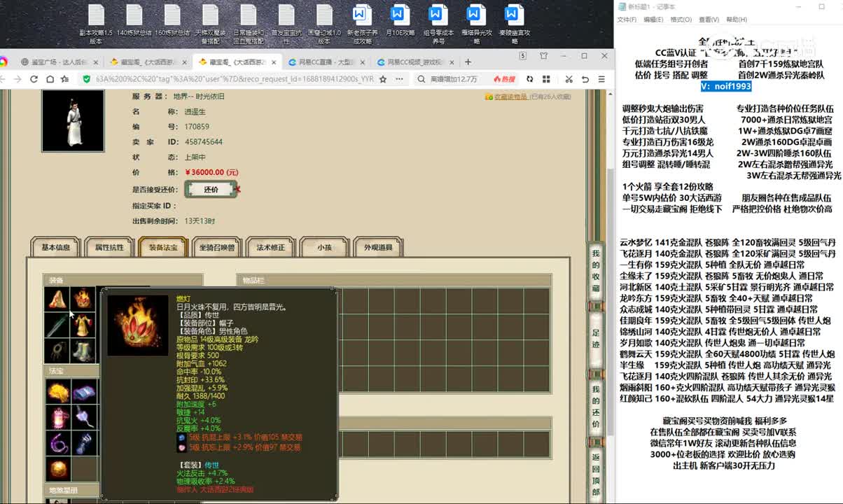Image resolution: width=843 pixels, height=504 pixels.
Task: Switch to 属性抗性 tab
Action: tap(109, 247)
